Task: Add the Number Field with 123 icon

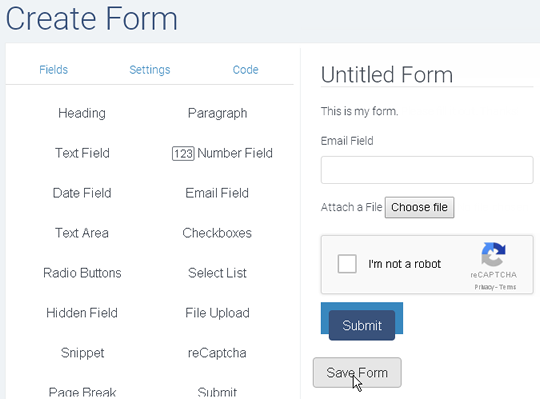Action: pos(222,153)
